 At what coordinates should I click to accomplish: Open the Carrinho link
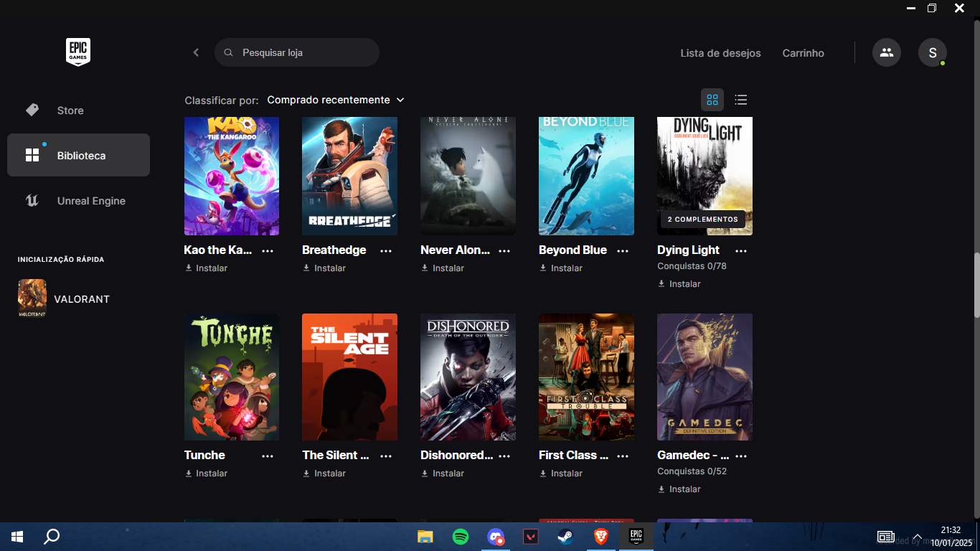pos(803,53)
